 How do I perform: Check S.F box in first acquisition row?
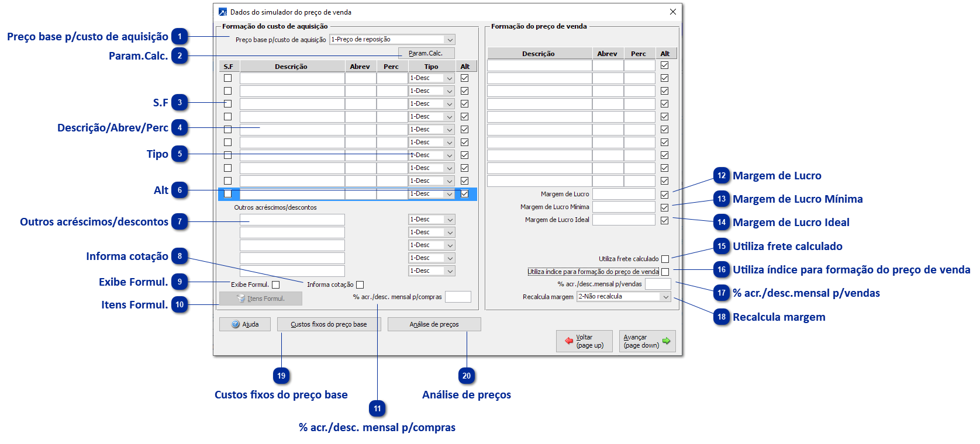click(x=227, y=78)
